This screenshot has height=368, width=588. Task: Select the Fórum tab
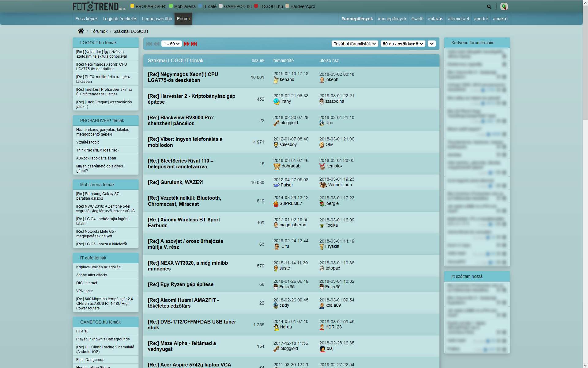click(183, 19)
